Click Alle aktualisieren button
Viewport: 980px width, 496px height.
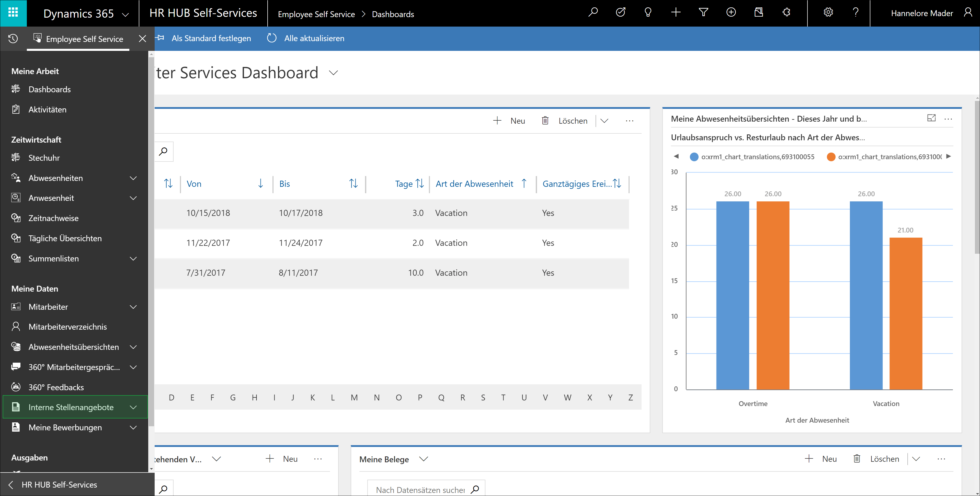pos(305,38)
